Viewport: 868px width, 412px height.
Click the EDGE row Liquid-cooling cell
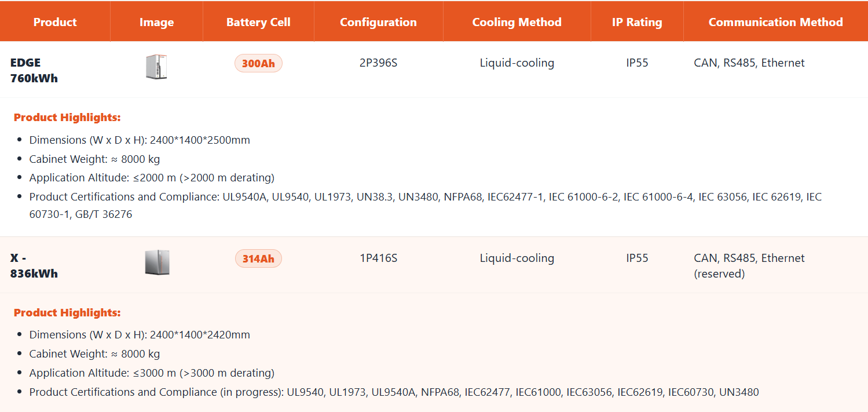(x=517, y=63)
